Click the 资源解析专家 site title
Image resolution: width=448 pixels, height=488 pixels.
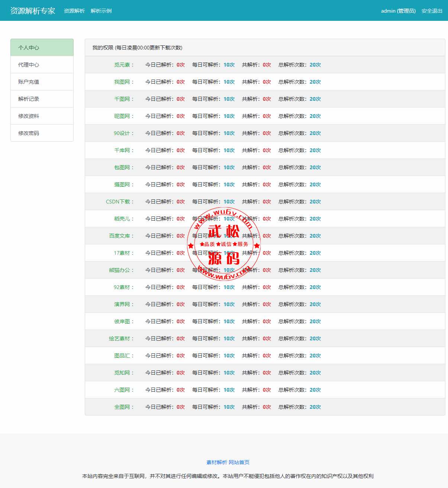(x=33, y=11)
